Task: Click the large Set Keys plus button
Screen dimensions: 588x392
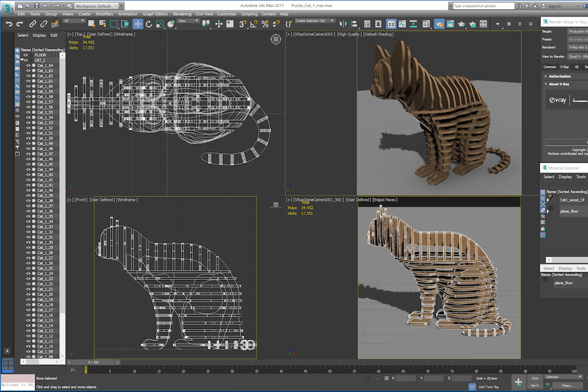Action: [x=518, y=382]
